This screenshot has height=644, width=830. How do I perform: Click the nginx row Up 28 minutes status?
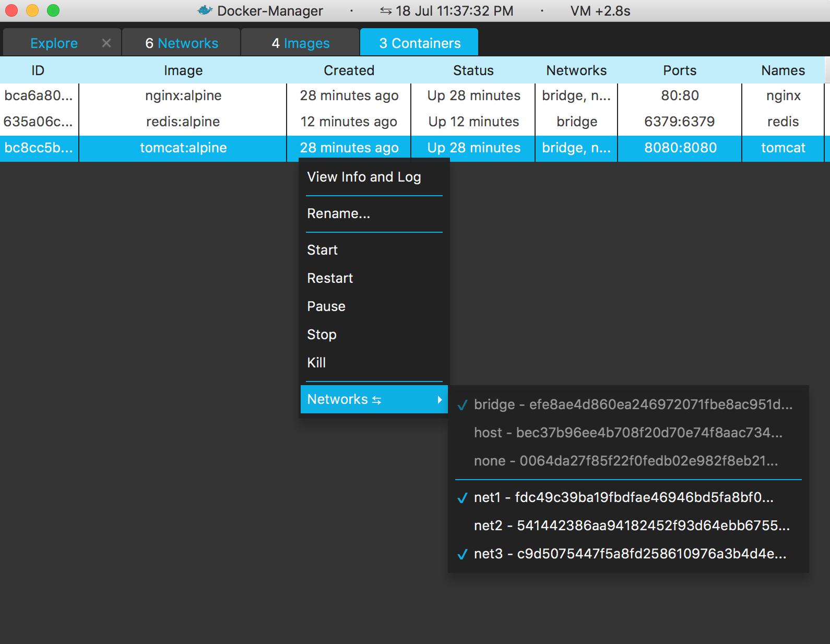[473, 96]
